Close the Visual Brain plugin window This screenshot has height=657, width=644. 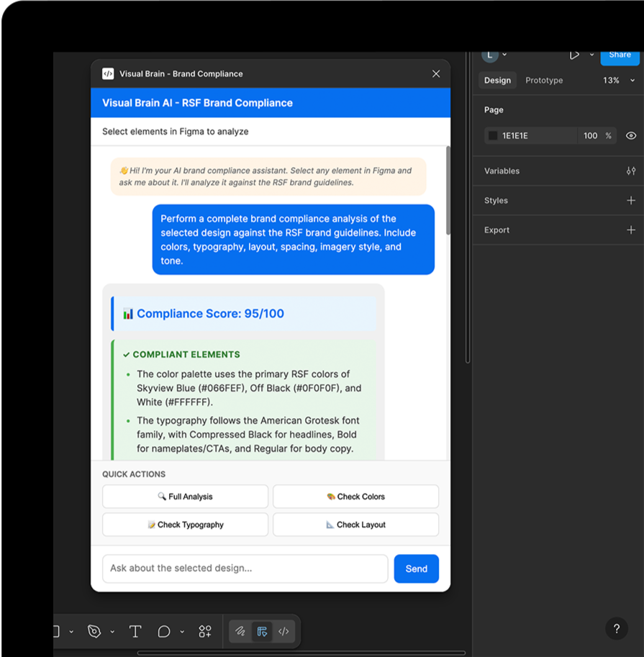pyautogui.click(x=436, y=73)
